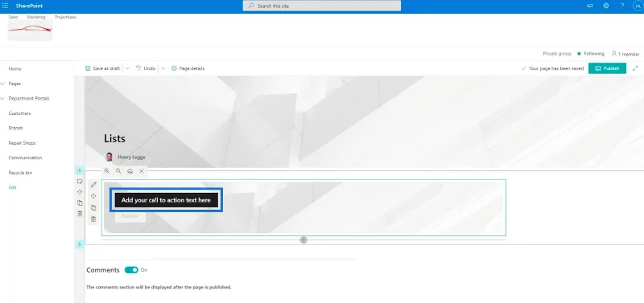Click the Private group label

coord(557,54)
